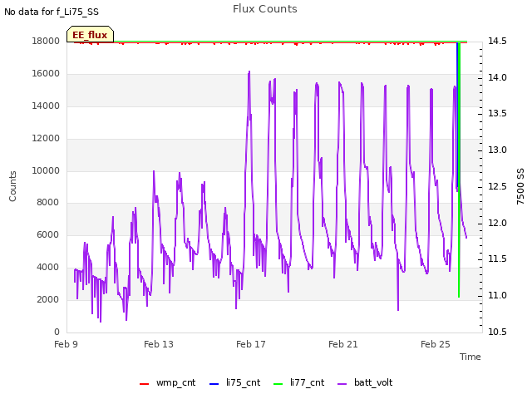The width and height of the screenshot is (532, 399).
Task: Click the Feb 25 x-axis label
Action: pyautogui.click(x=436, y=344)
